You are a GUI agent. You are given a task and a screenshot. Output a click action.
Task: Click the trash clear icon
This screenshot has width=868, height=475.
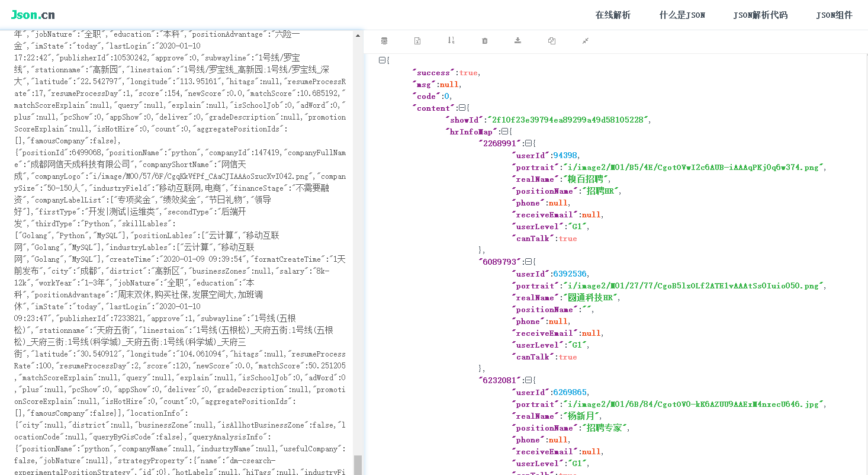pos(485,41)
